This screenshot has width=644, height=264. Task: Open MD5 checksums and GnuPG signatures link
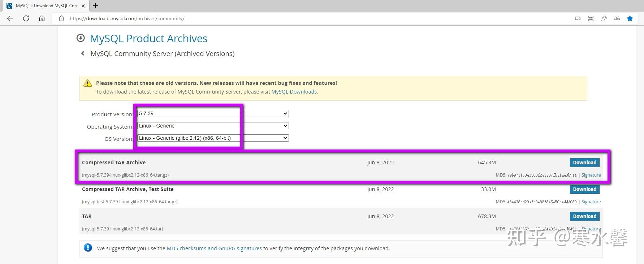pos(214,248)
